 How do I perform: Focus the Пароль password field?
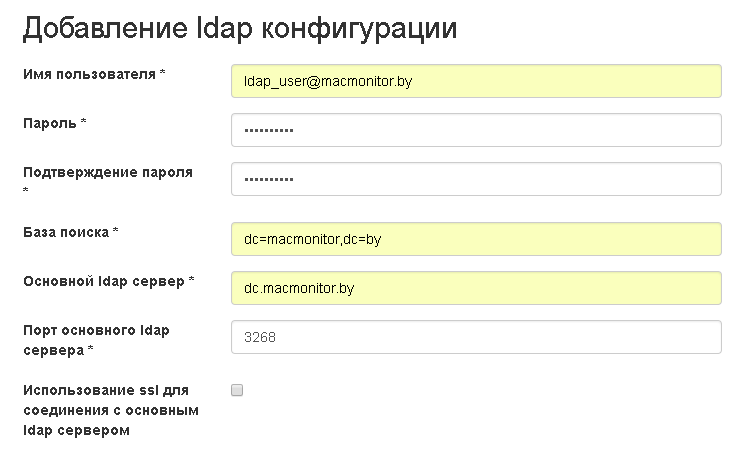point(476,130)
